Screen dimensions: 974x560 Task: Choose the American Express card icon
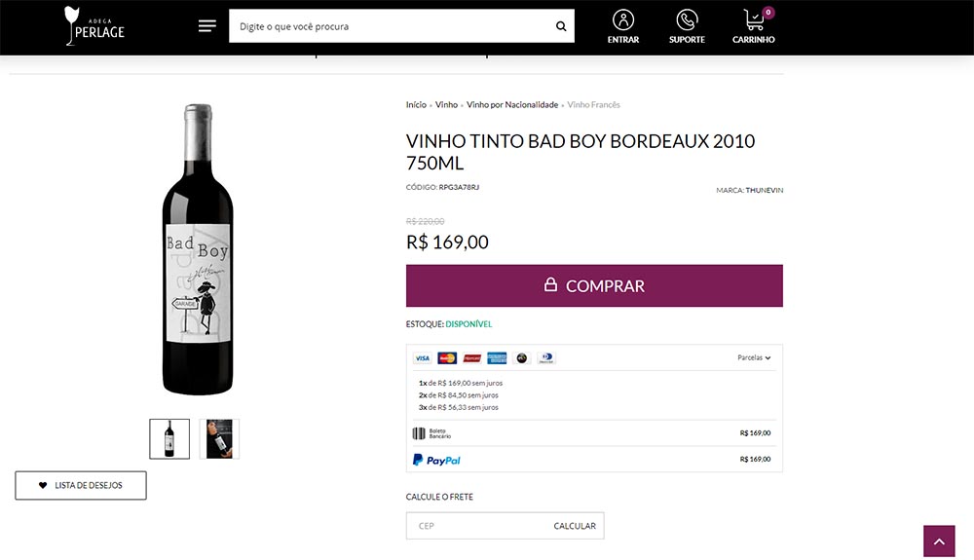[497, 358]
